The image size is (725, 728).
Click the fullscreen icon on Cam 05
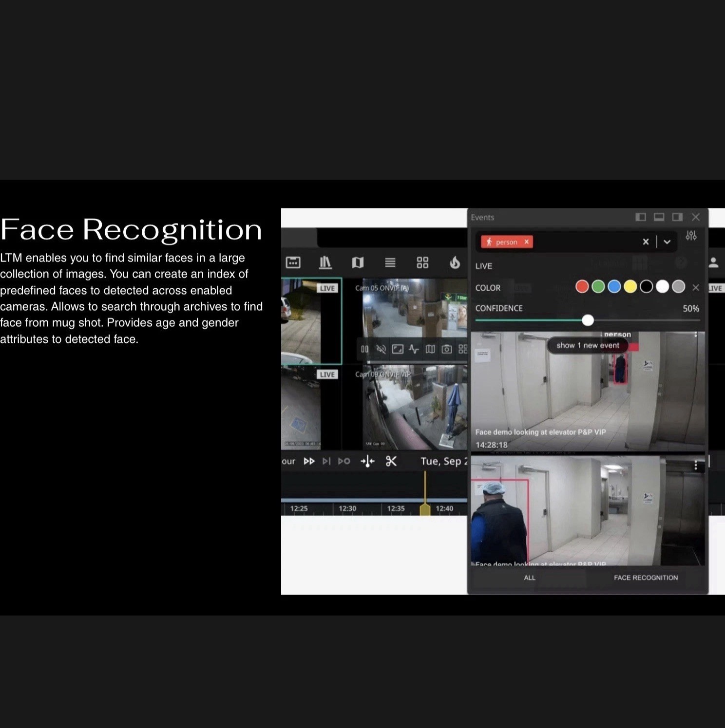tap(398, 349)
